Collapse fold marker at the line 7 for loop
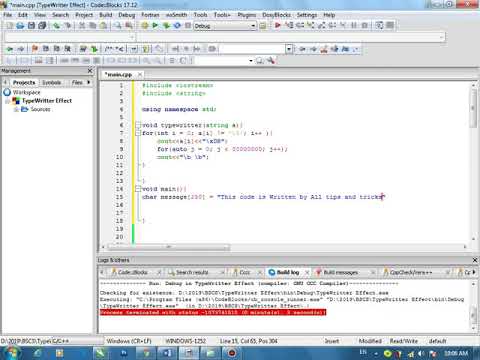This screenshot has height=360, width=480. point(138,133)
